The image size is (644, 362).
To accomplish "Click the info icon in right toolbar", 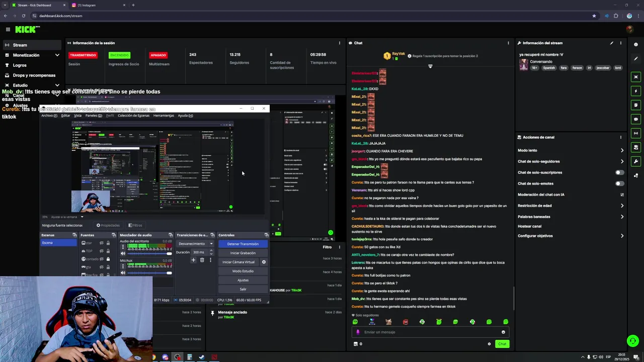I will 636,45.
